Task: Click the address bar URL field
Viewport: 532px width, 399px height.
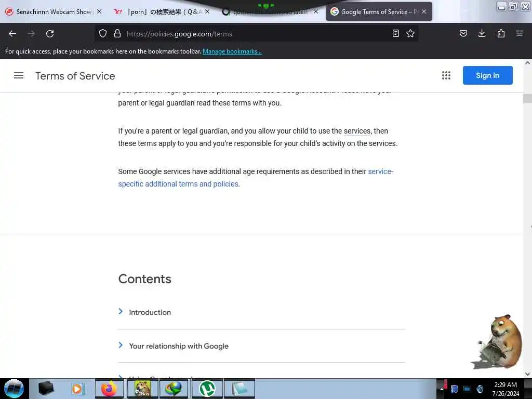Action: click(x=256, y=34)
